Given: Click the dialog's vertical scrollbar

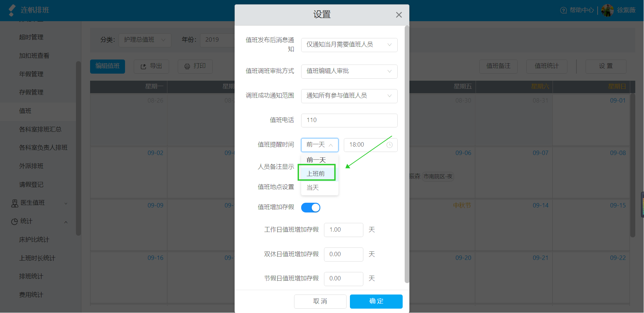Looking at the screenshot, I should click(407, 155).
